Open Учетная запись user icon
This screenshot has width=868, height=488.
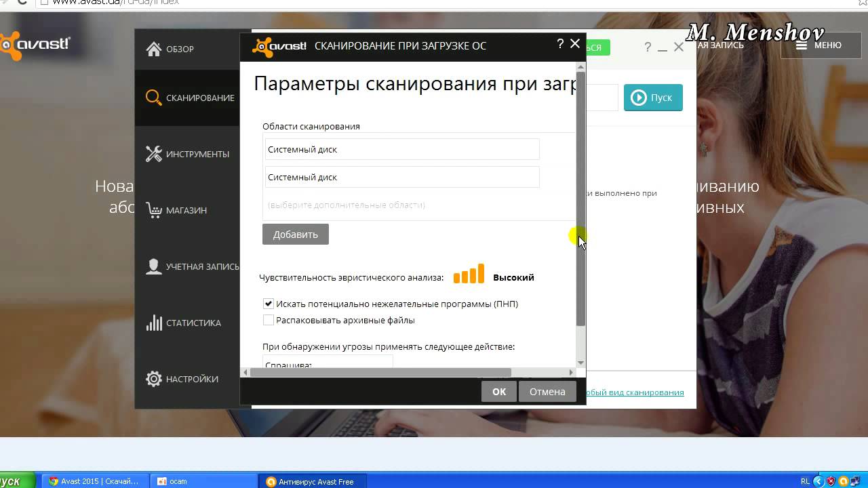point(154,266)
